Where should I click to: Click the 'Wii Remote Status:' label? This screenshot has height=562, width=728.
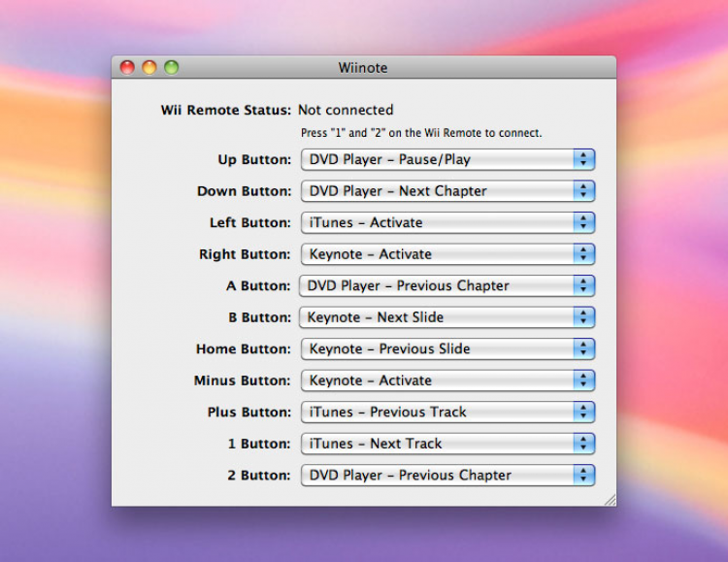tap(225, 110)
